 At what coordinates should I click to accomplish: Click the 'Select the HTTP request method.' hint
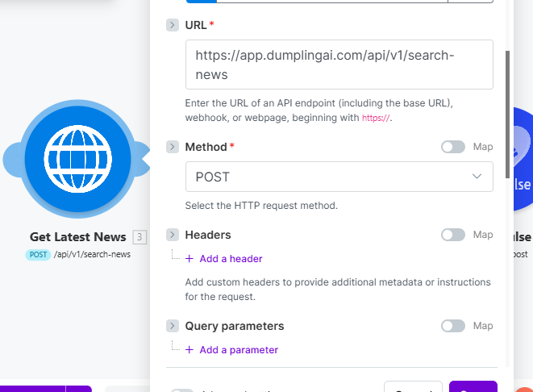click(261, 206)
